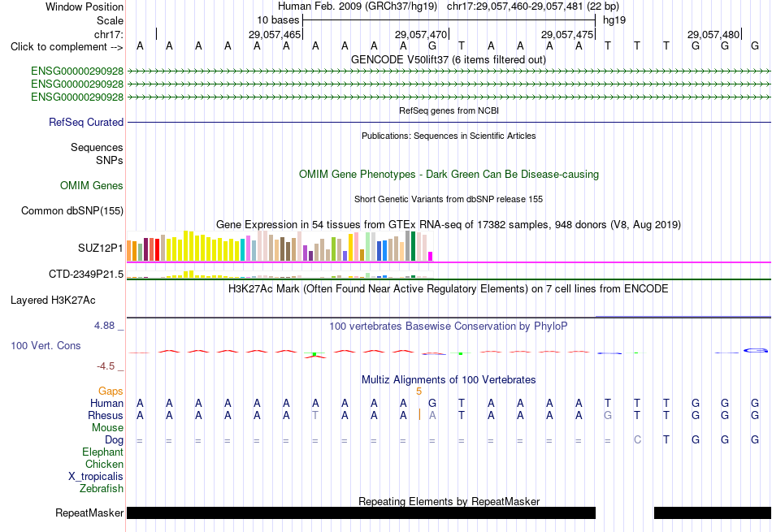Click the 'Human Feb. 2009 (GRCh37/hg19)' title
This screenshot has height=532, width=772.
[x=358, y=6]
